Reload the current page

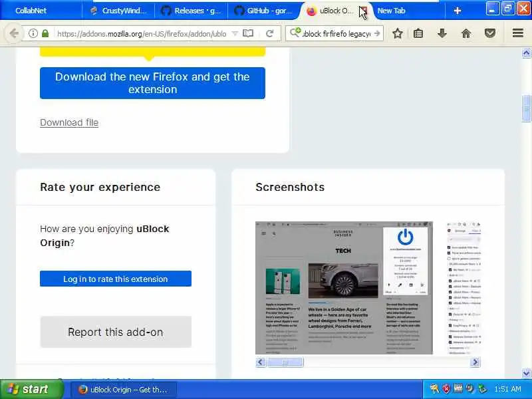[270, 33]
